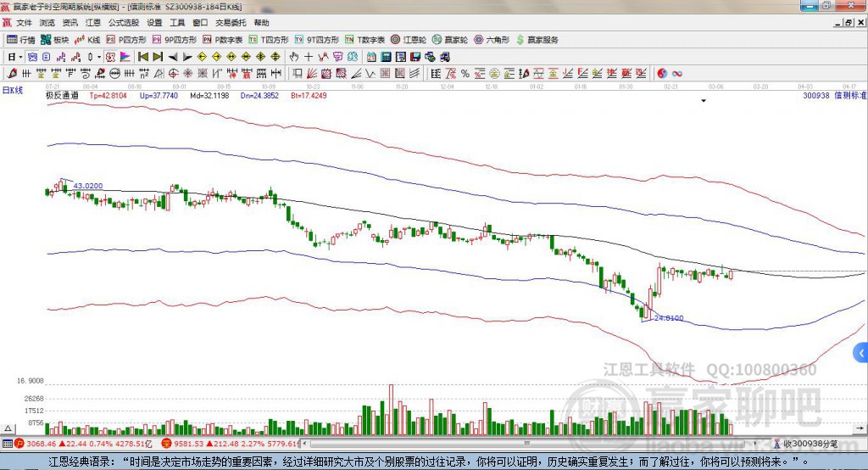The height and width of the screenshot is (470, 868).
Task: Click the Shenzhen index 9581.53 status entry
Action: 230,444
